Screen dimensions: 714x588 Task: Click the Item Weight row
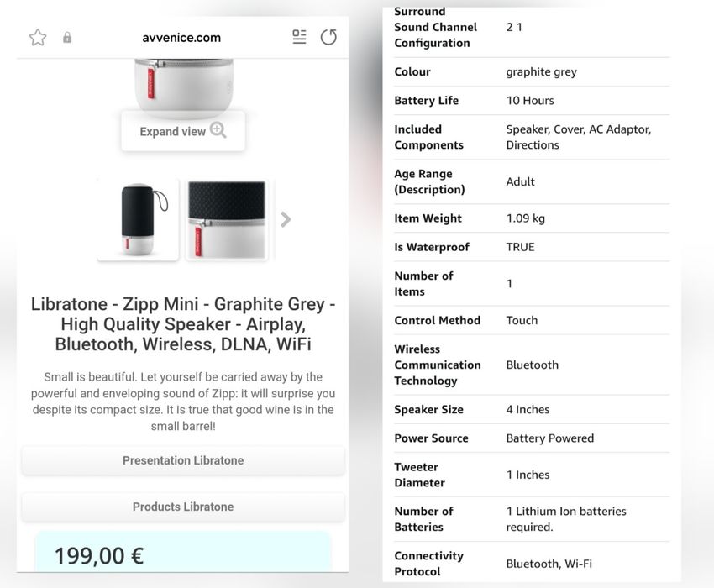tap(531, 218)
